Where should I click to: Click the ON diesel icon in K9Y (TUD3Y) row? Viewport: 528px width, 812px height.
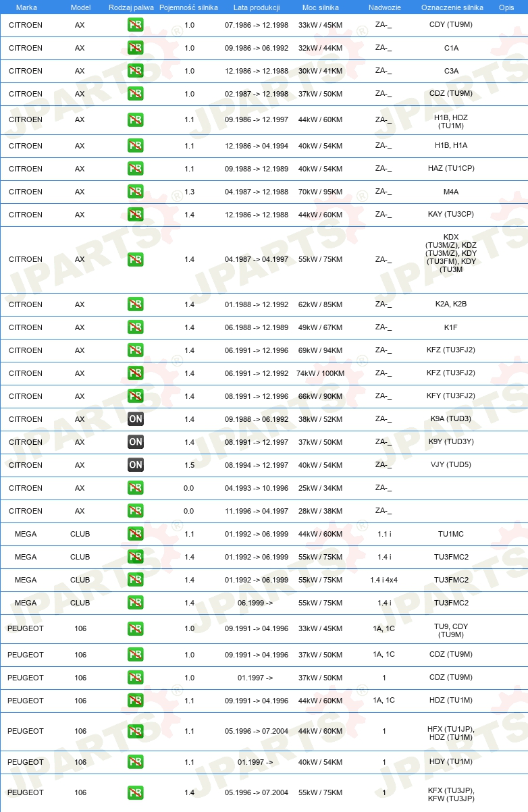pyautogui.click(x=136, y=442)
